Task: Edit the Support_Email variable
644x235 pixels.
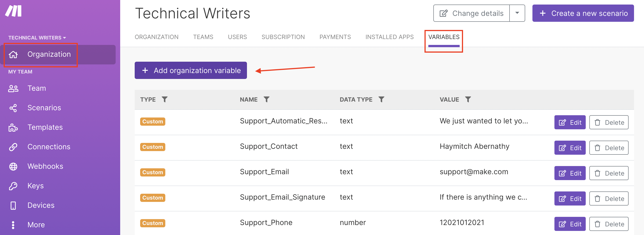Action: click(570, 173)
